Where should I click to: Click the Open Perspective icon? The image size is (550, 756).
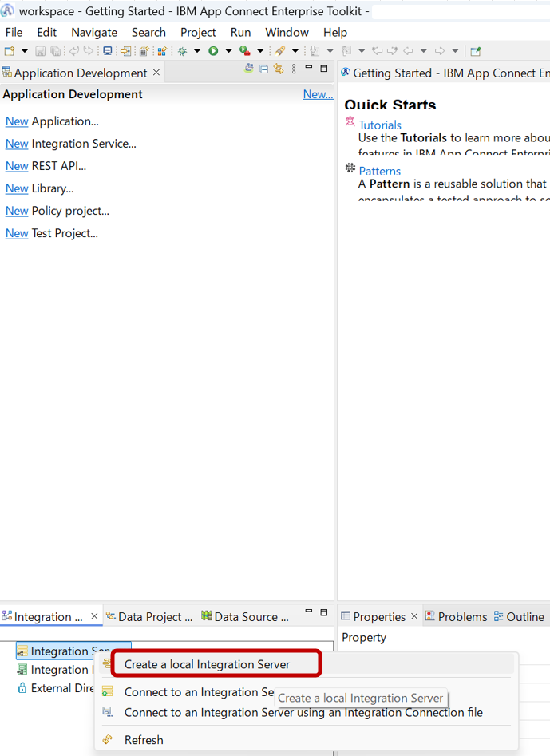476,50
